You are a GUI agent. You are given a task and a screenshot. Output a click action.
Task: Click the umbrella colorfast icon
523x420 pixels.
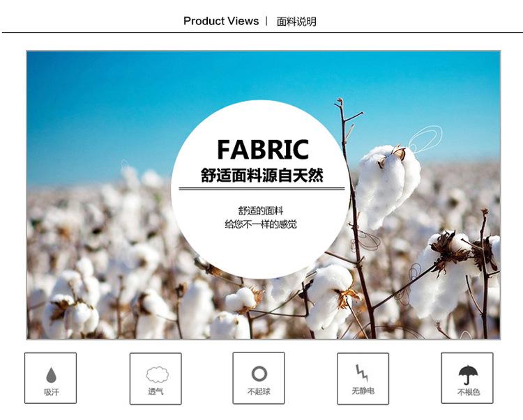click(468, 375)
